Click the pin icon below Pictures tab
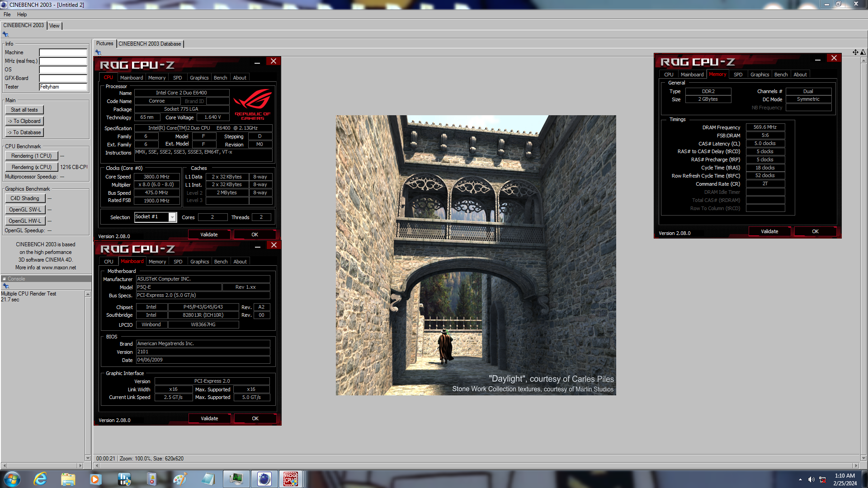 pyautogui.click(x=98, y=52)
